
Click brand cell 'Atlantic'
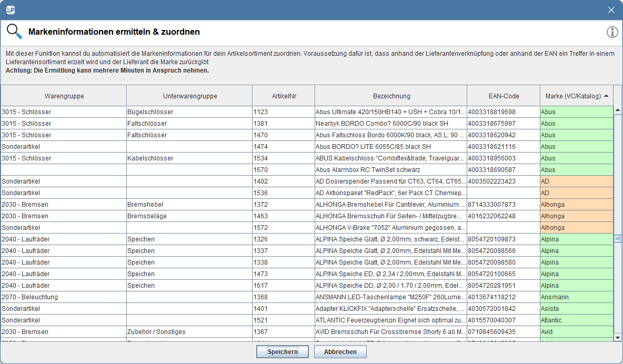tap(577, 320)
